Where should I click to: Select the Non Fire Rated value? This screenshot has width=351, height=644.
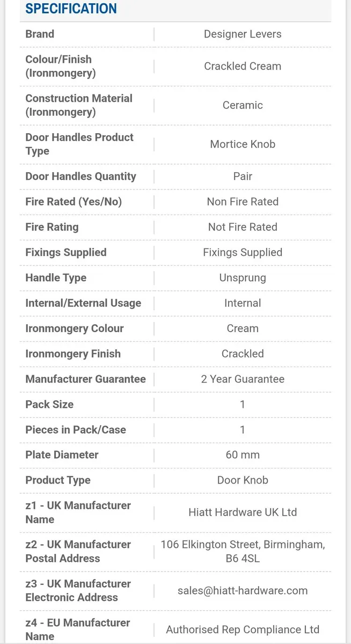[243, 202]
